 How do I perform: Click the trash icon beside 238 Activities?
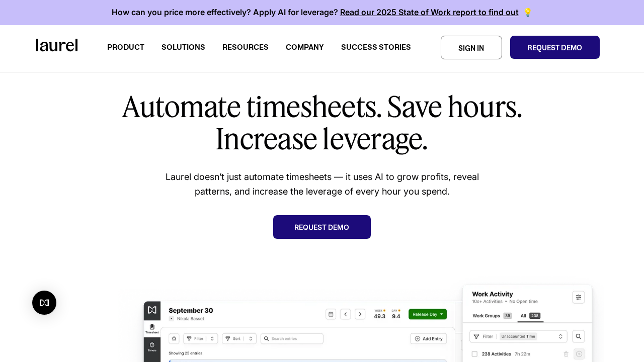566,354
